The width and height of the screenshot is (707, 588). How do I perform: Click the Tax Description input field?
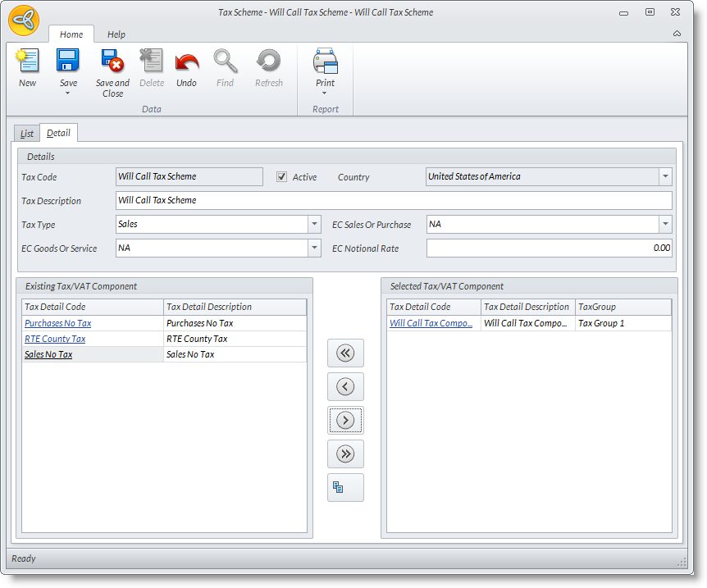[394, 201]
